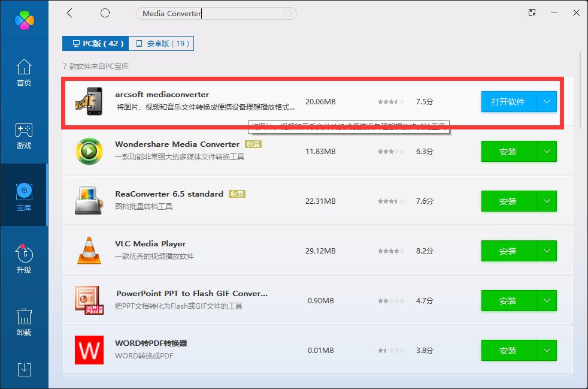
Task: Install ReaConverter 6.5 standard
Action: click(508, 201)
